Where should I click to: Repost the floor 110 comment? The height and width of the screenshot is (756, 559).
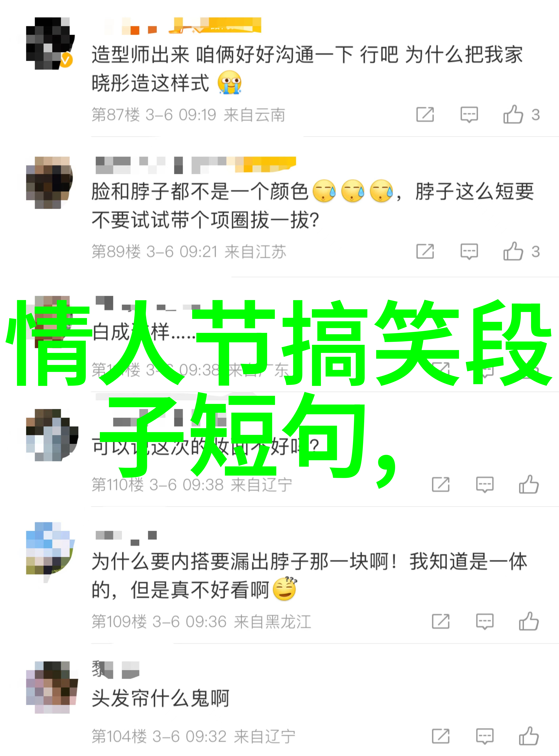(x=441, y=484)
